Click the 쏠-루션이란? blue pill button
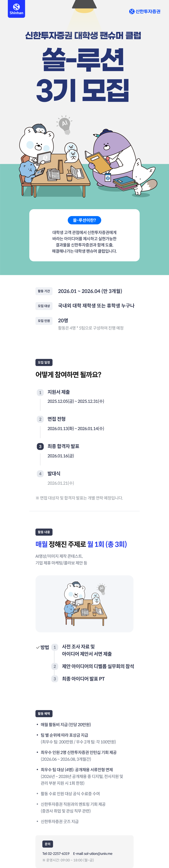Screen dimensions: 169x868 [x=84, y=220]
